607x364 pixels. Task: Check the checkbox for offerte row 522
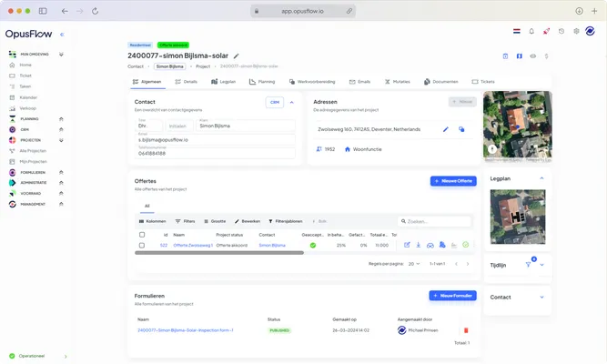coord(142,245)
